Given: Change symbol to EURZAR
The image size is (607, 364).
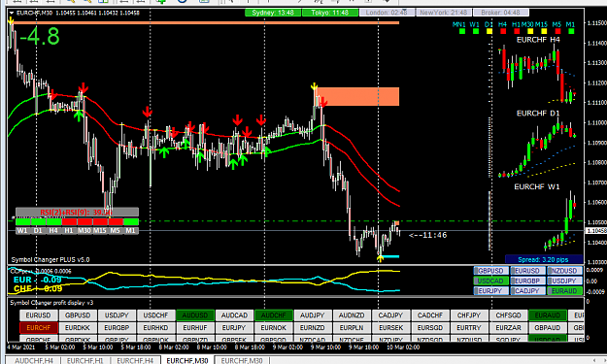Looking at the screenshot, I should pyautogui.click(x=508, y=328).
